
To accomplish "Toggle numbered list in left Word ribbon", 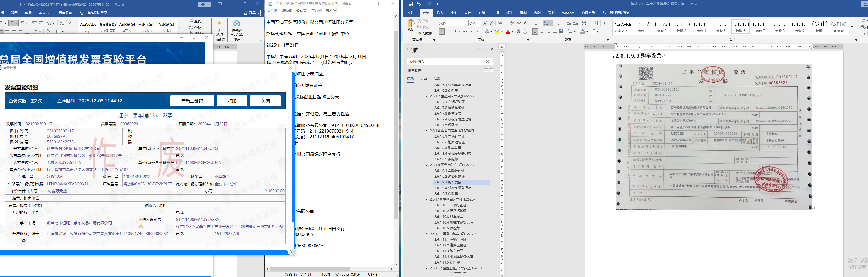I will 12,23.
